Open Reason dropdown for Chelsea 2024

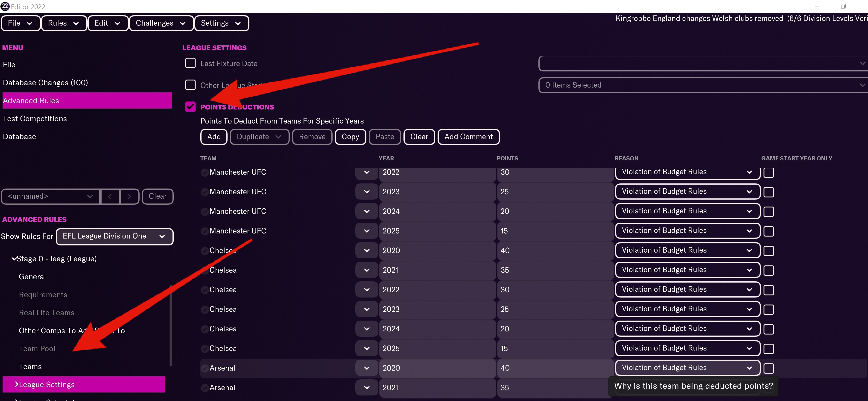688,328
